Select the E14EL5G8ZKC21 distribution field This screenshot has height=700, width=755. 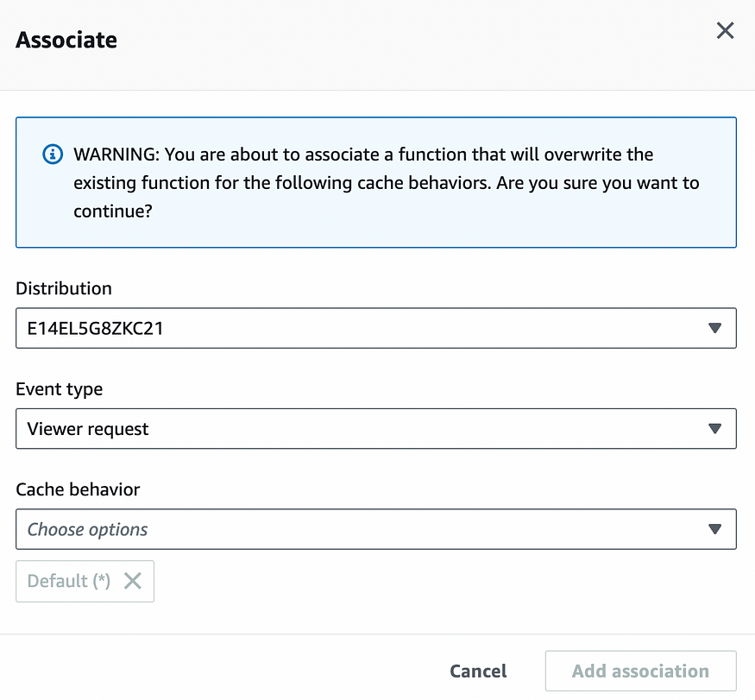coord(376,328)
